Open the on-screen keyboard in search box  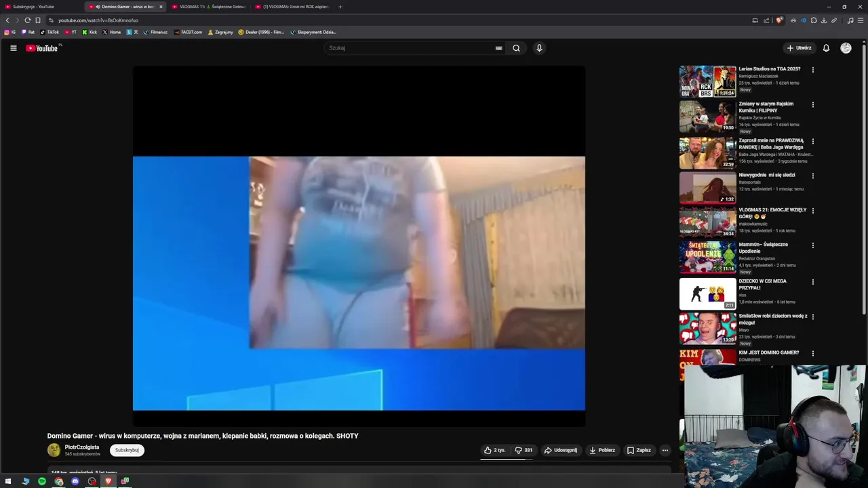pyautogui.click(x=498, y=48)
